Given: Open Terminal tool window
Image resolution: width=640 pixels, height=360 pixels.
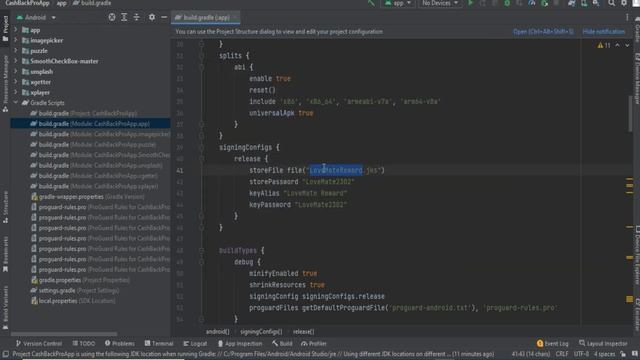Looking at the screenshot, I should pyautogui.click(x=159, y=343).
